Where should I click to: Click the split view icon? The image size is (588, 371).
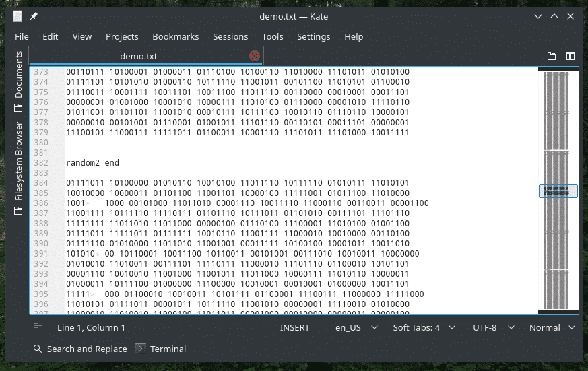point(570,56)
